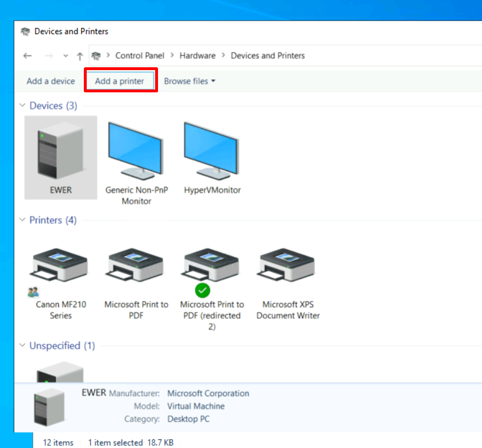Click the Model label in details pane
Screen dimensions: 482x448
click(147, 406)
